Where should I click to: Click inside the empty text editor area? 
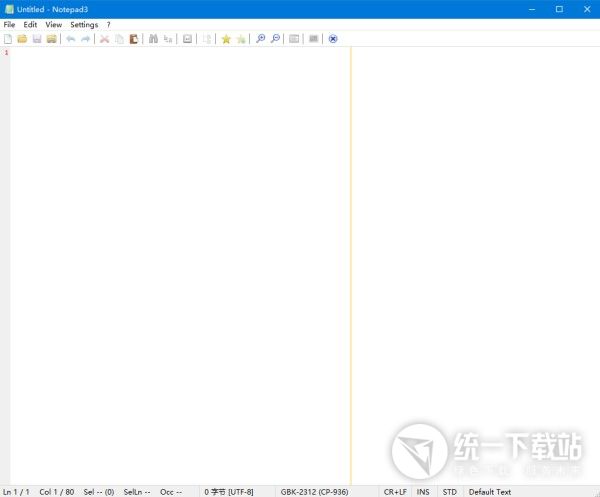pos(180,250)
